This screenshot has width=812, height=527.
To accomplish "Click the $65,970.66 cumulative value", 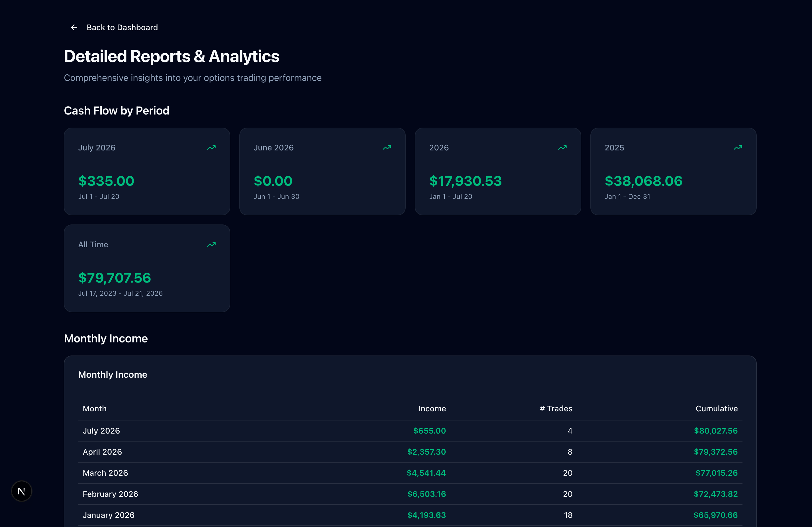I will [x=715, y=515].
